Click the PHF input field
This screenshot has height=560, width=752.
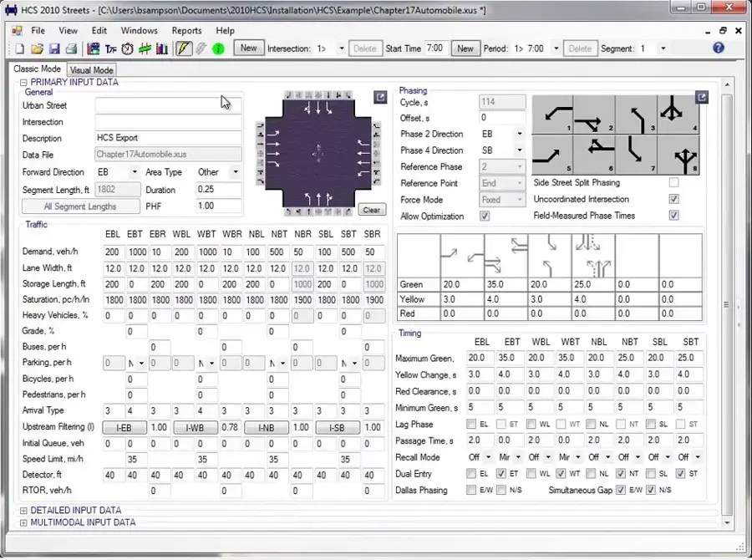[x=218, y=206]
